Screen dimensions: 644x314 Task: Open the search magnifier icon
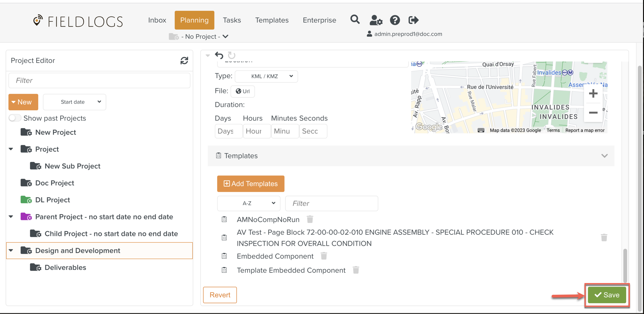pos(355,20)
